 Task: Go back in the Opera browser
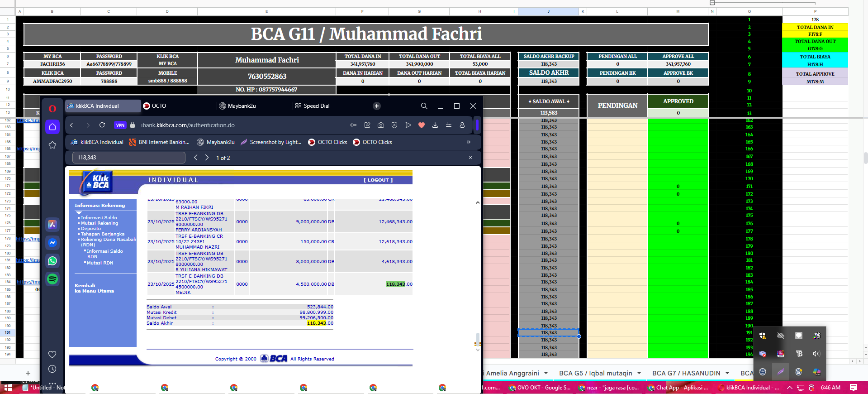point(71,125)
